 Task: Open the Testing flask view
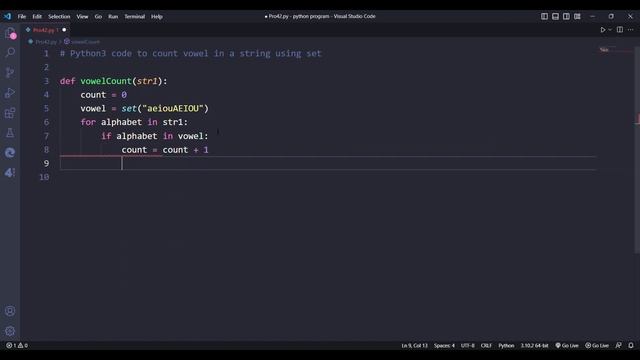[x=10, y=133]
